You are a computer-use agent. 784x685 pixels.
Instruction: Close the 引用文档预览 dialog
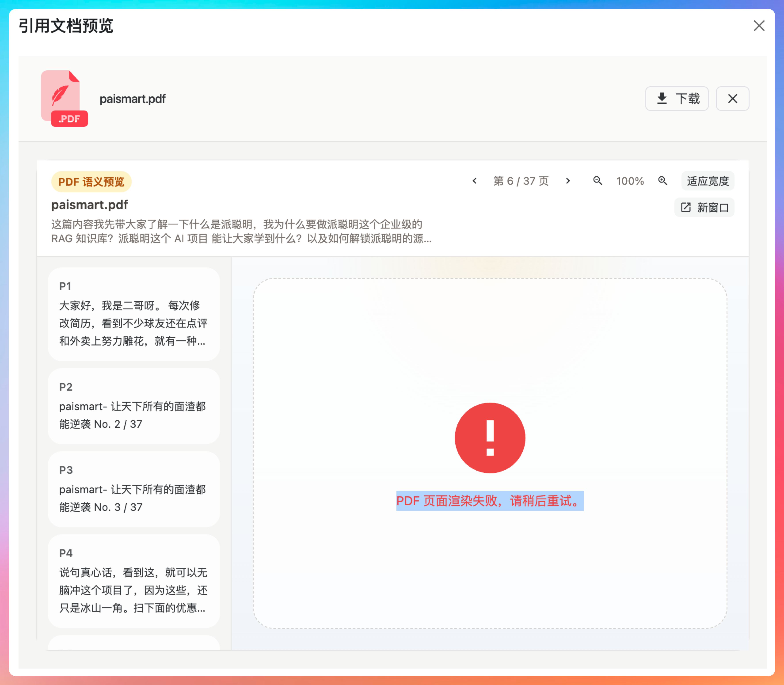pos(759,26)
